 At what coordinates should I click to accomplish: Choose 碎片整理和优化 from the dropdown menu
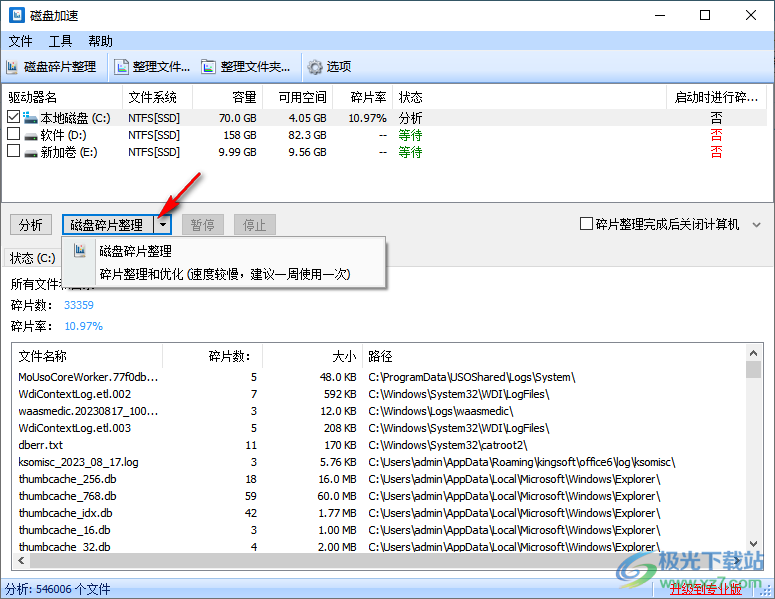point(223,274)
